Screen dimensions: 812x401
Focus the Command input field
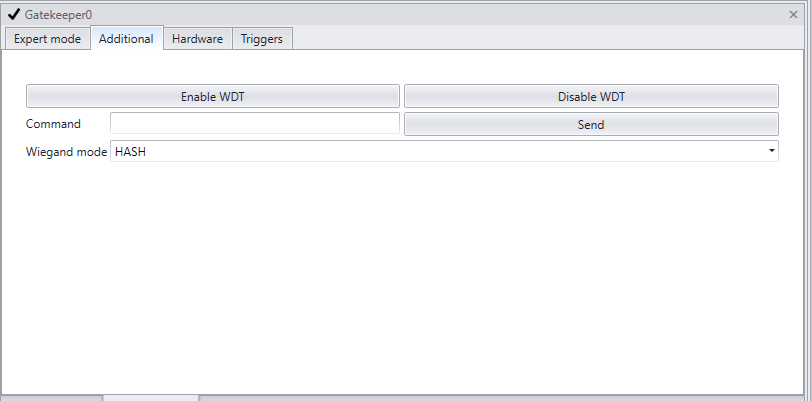click(x=255, y=123)
